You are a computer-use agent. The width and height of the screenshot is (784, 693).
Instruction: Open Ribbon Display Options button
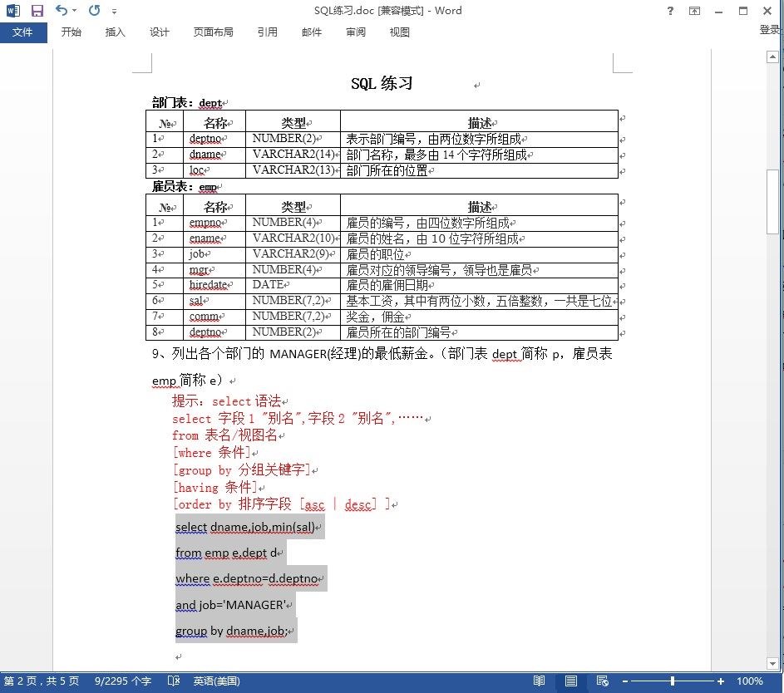click(694, 11)
